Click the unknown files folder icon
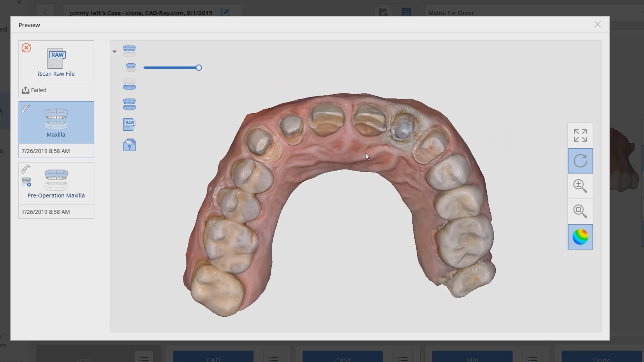This screenshot has height=362, width=644. coord(129,145)
